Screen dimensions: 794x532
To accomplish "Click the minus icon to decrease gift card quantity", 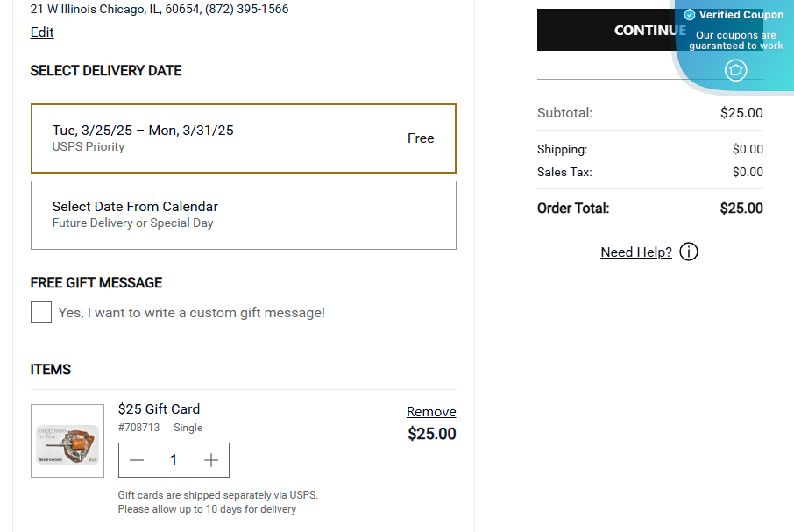I will 137,459.
